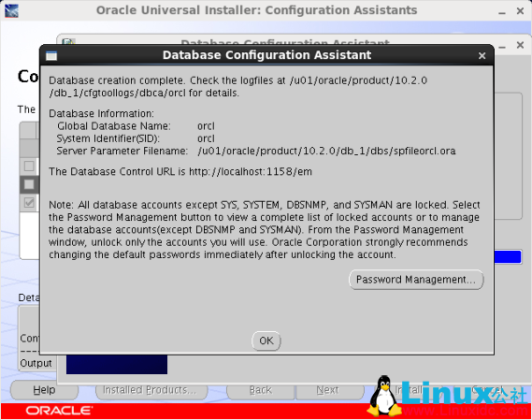Viewport: 532px width, 420px height.
Task: Open Password Management window
Action: point(416,280)
